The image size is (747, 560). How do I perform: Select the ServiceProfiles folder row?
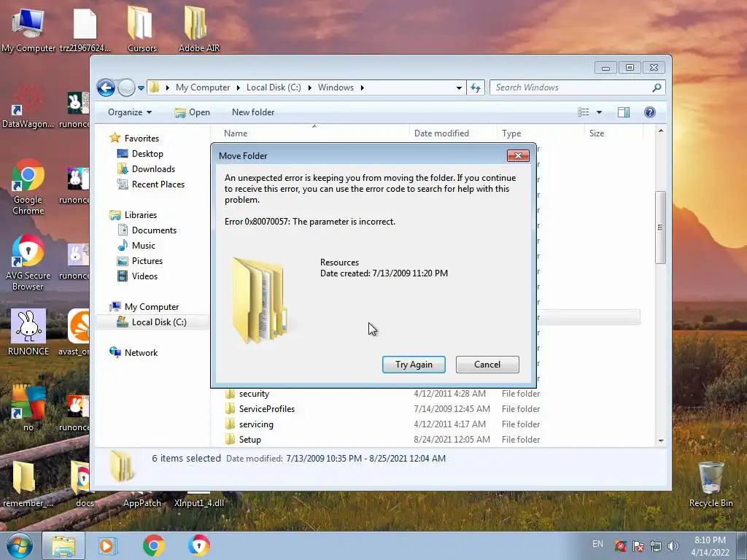[x=432, y=409]
